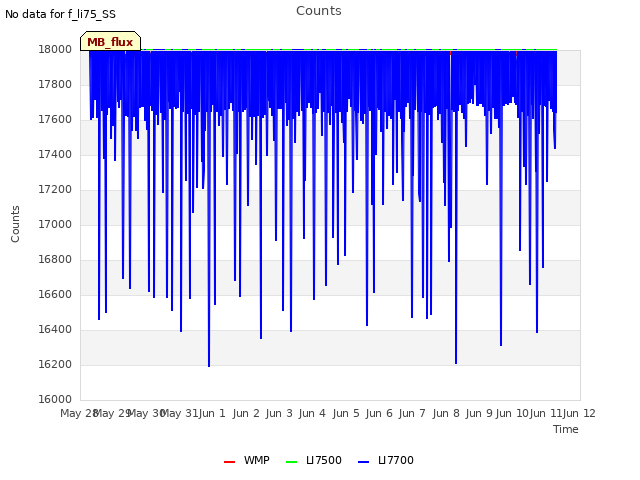Click the 'Jun 3' x-axis date label
Image resolution: width=640 pixels, height=480 pixels.
click(279, 413)
